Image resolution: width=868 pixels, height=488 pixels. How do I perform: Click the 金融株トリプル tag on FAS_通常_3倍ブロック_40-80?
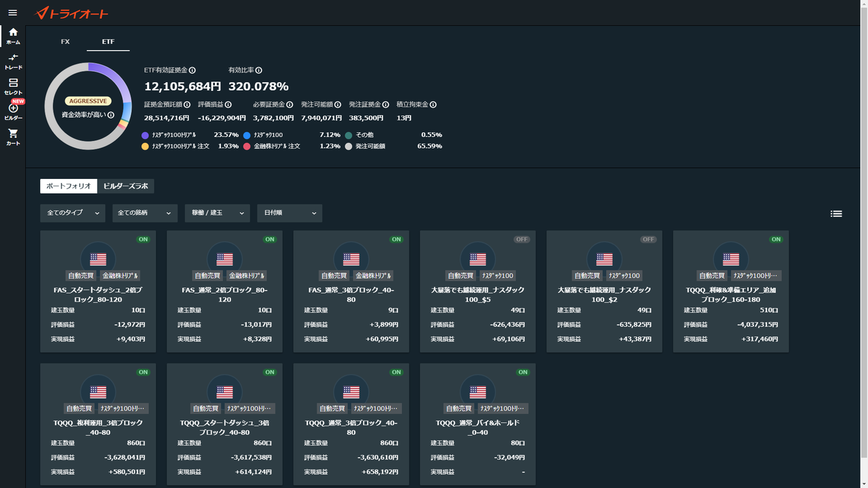tap(374, 276)
